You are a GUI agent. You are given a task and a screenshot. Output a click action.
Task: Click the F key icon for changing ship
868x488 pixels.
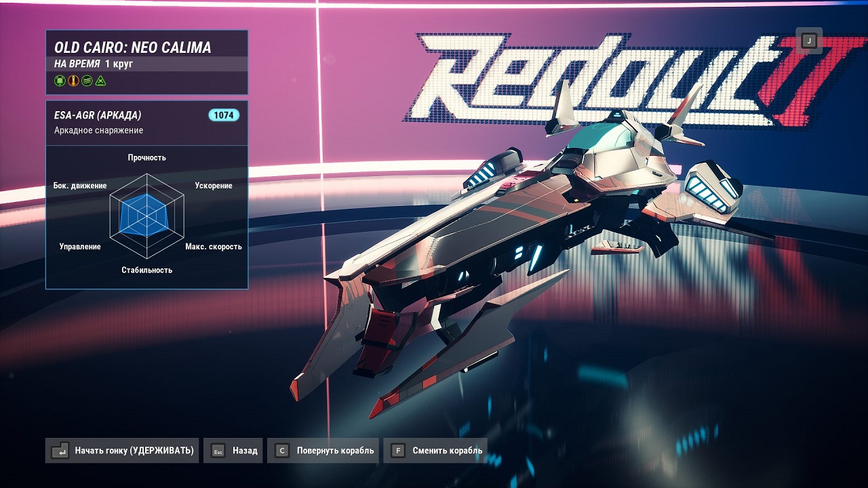pyautogui.click(x=397, y=450)
